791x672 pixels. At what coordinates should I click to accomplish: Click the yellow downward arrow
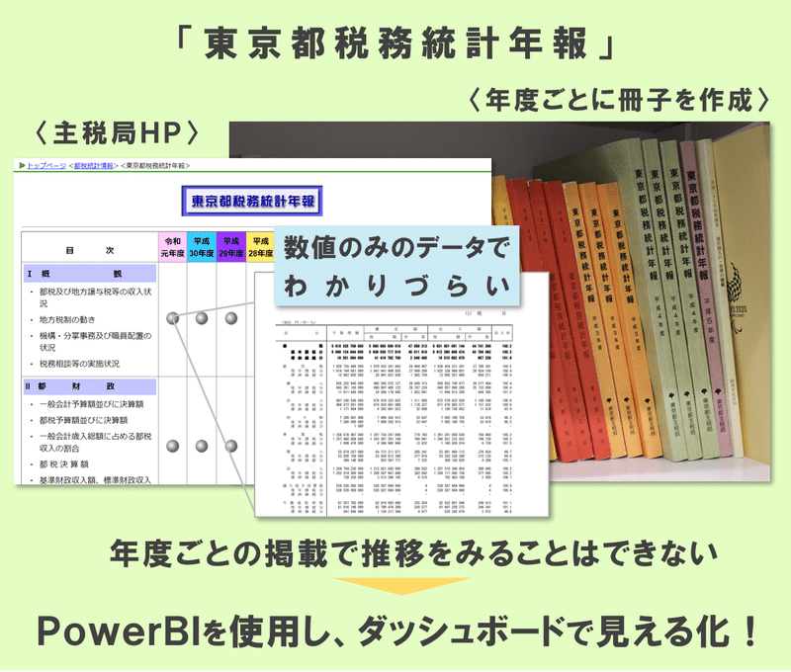click(x=401, y=586)
